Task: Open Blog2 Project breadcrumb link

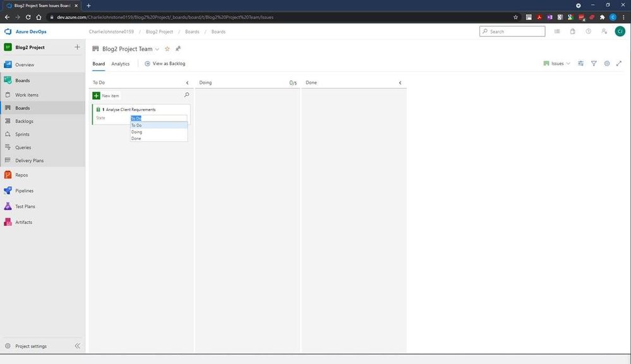Action: 159,32
